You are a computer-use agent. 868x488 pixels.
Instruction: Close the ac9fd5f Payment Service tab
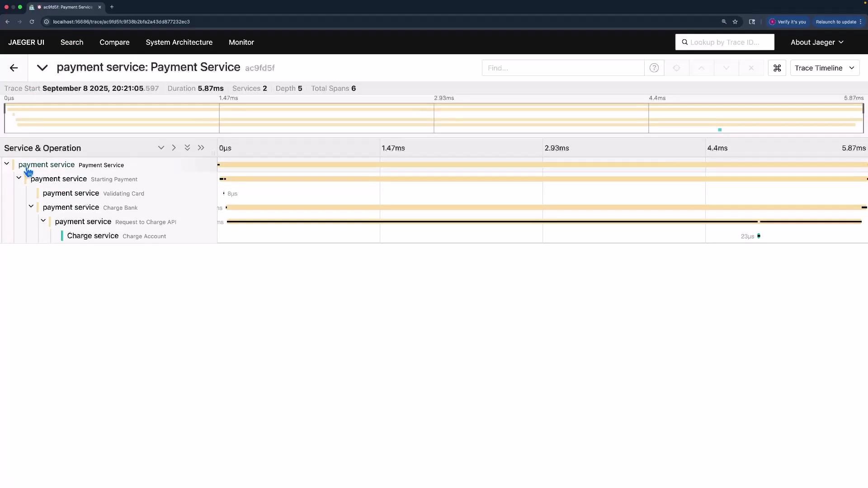pyautogui.click(x=99, y=7)
